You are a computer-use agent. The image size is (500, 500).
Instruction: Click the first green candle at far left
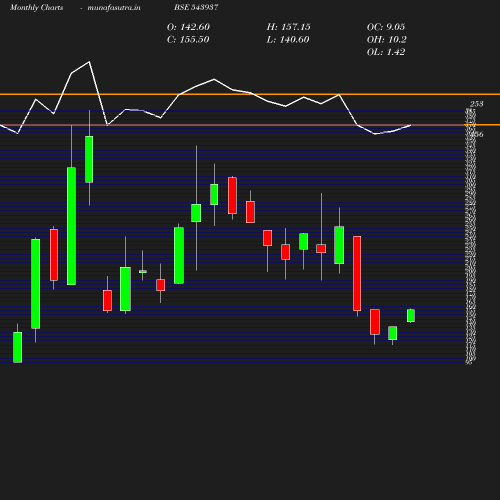(x=18, y=347)
